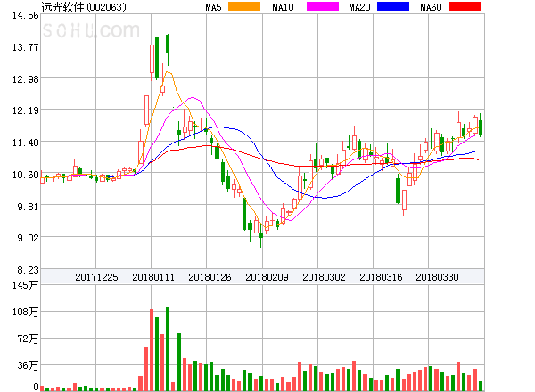Click the MA5 legend label

[x=213, y=7]
